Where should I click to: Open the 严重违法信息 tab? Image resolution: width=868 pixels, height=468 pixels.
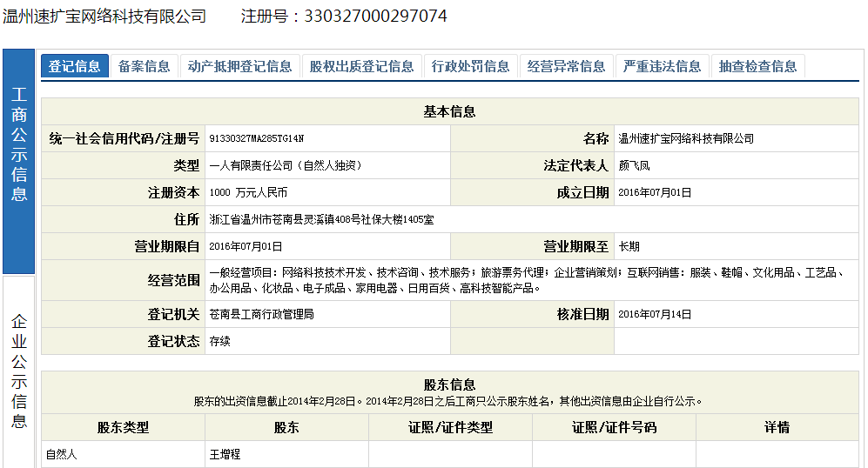point(663,66)
